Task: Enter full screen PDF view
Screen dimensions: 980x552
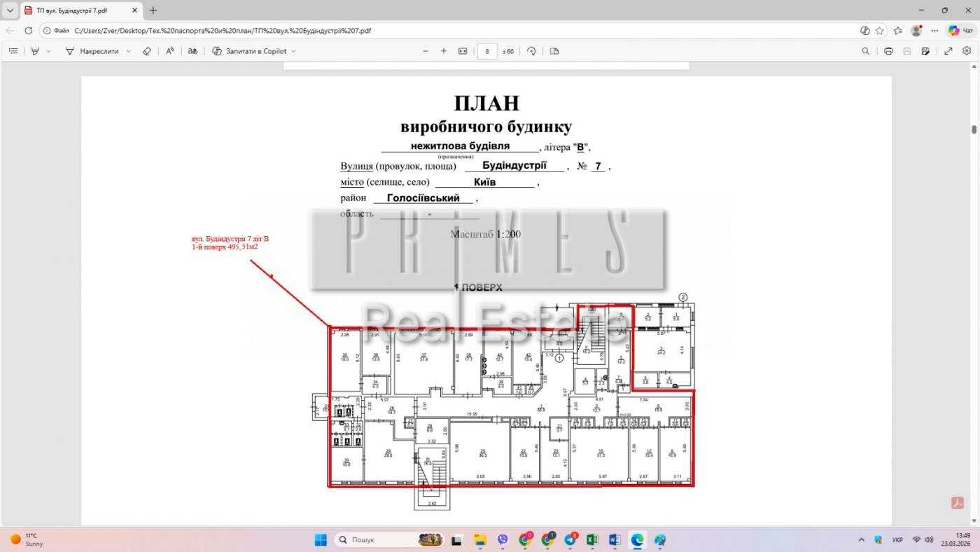Action: (x=948, y=51)
